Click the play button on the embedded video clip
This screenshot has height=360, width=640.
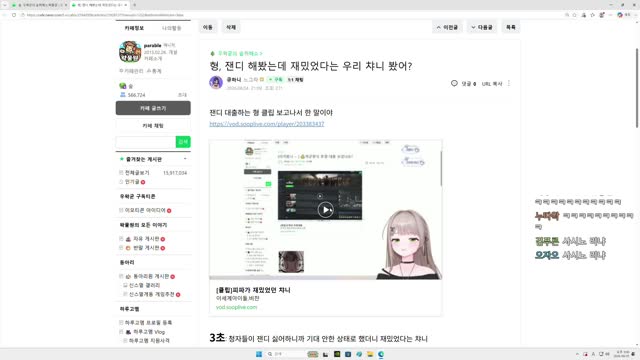coord(325,210)
